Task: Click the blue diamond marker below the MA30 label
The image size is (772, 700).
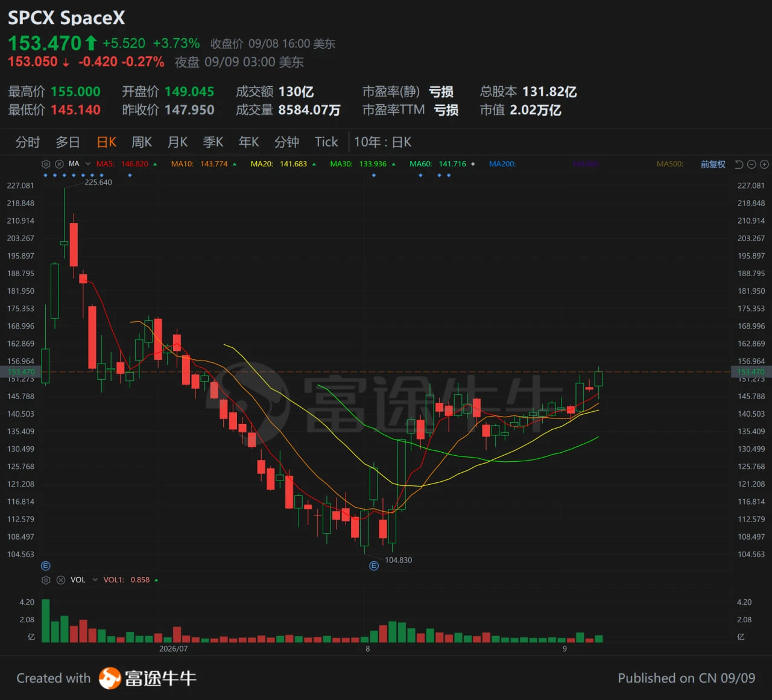Action: [x=374, y=175]
